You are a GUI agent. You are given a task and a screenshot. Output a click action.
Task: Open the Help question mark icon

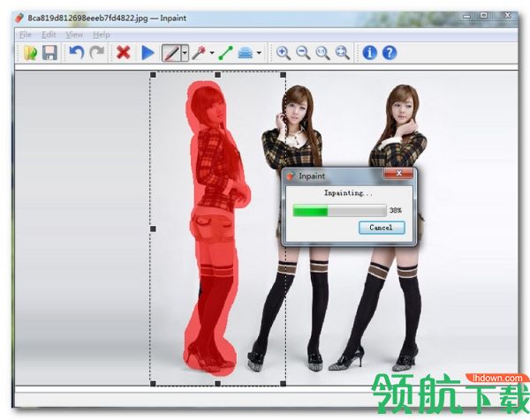pyautogui.click(x=390, y=53)
